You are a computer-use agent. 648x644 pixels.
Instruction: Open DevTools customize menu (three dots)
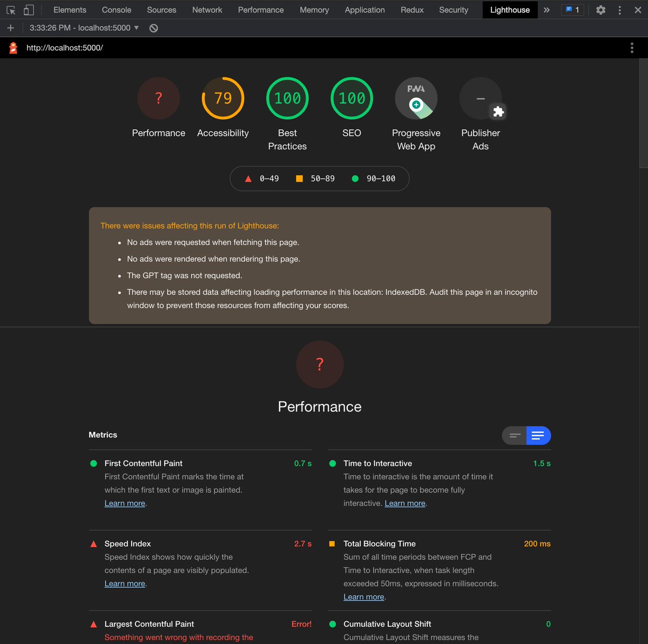click(x=619, y=10)
